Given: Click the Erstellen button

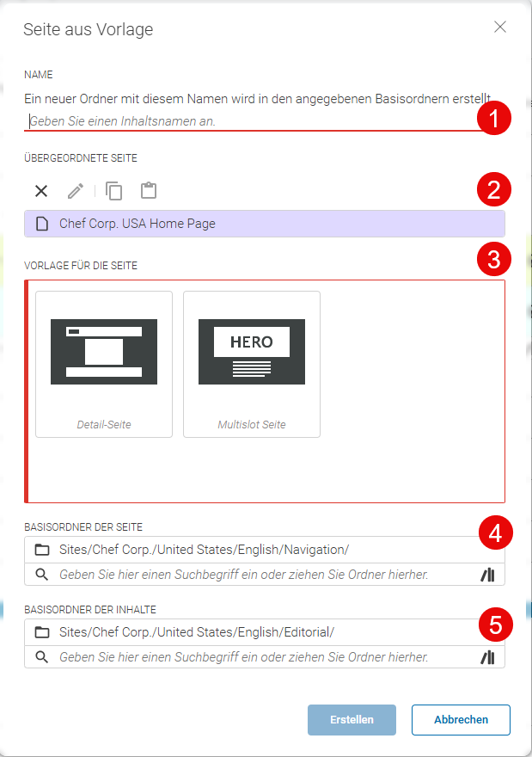Looking at the screenshot, I should click(352, 720).
